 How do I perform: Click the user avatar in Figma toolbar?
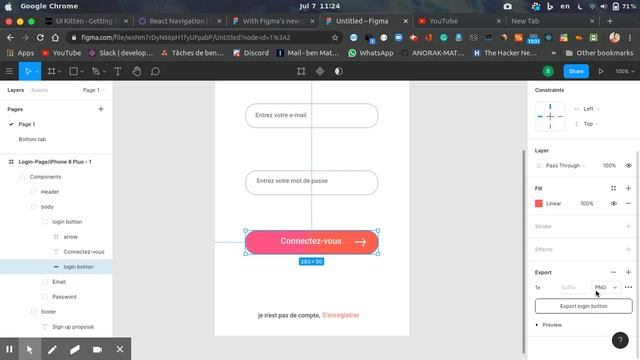pos(548,71)
